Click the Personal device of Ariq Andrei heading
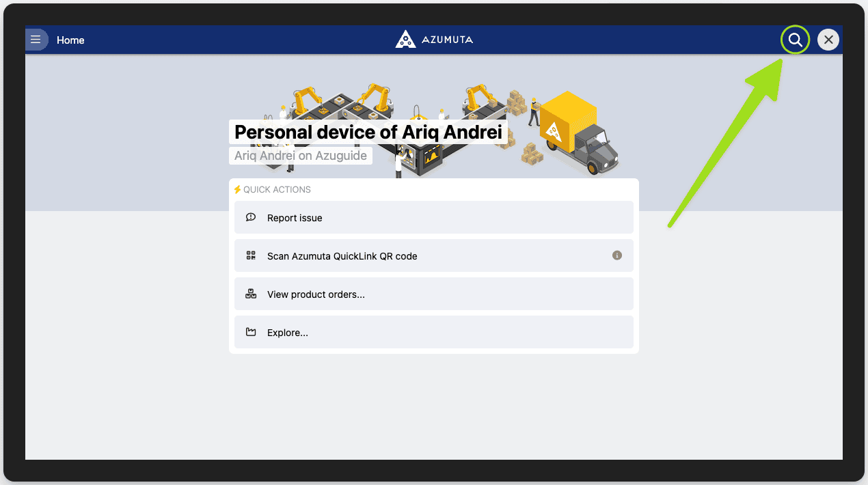Screen dimensions: 868x485 [368, 132]
